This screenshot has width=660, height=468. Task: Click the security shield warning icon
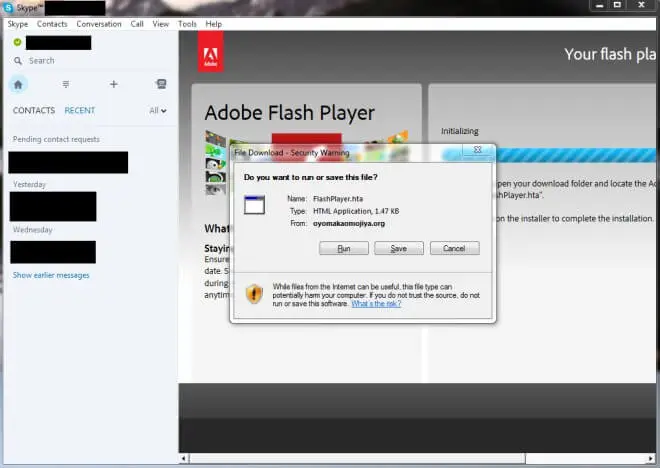[254, 293]
